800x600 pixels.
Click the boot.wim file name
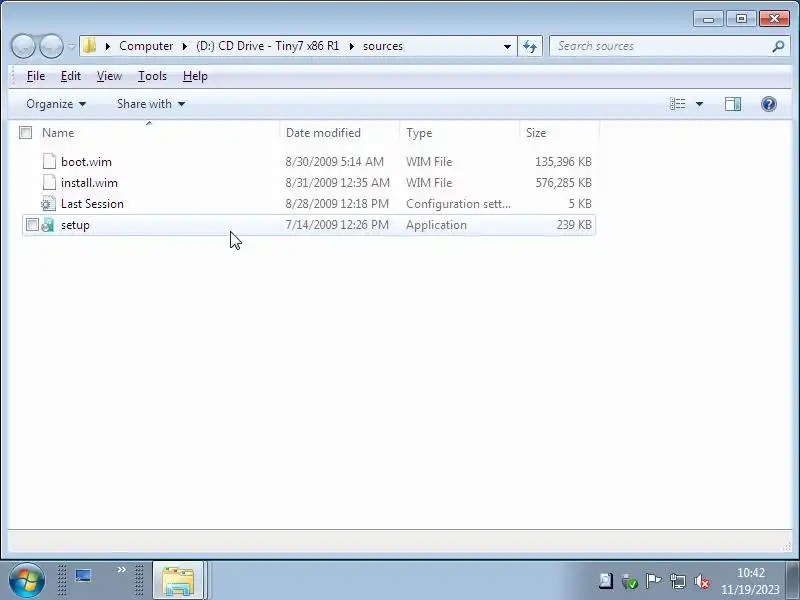tap(86, 162)
